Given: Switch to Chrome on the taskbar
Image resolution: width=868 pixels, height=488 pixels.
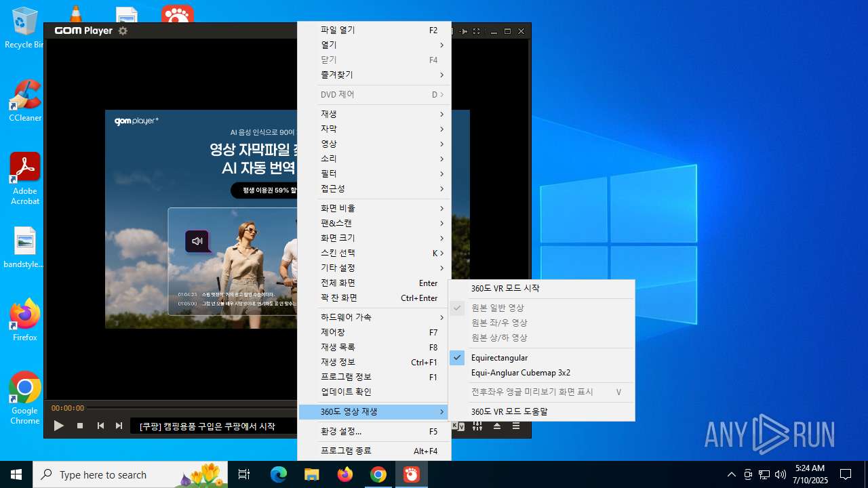Looking at the screenshot, I should pyautogui.click(x=378, y=474).
